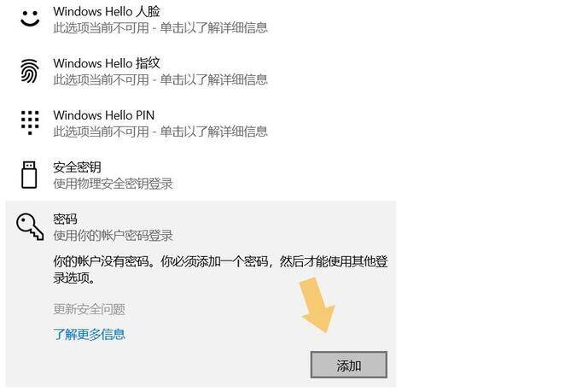The height and width of the screenshot is (392, 588).
Task: Click the unavailable notice under Windows Hello 人脸
Action: pos(160,28)
